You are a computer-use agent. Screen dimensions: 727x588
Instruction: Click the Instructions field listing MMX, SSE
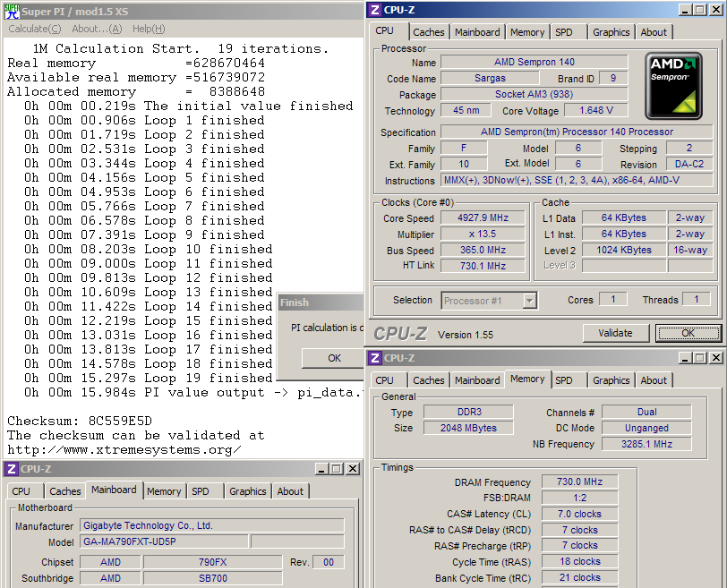pos(577,180)
